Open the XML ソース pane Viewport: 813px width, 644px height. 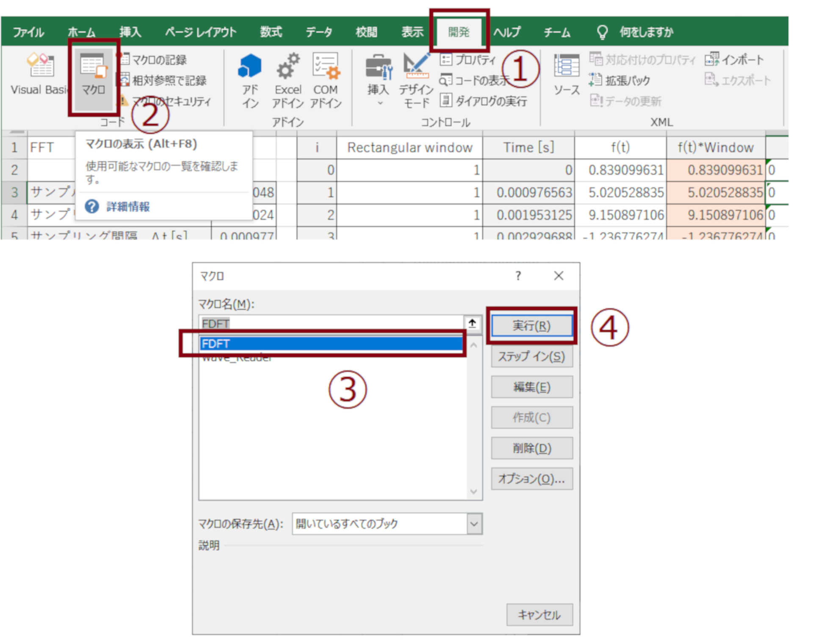pos(566,76)
